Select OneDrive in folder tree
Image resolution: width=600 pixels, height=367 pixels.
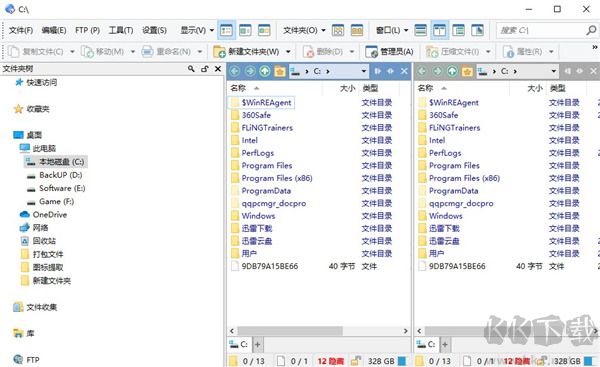point(43,215)
